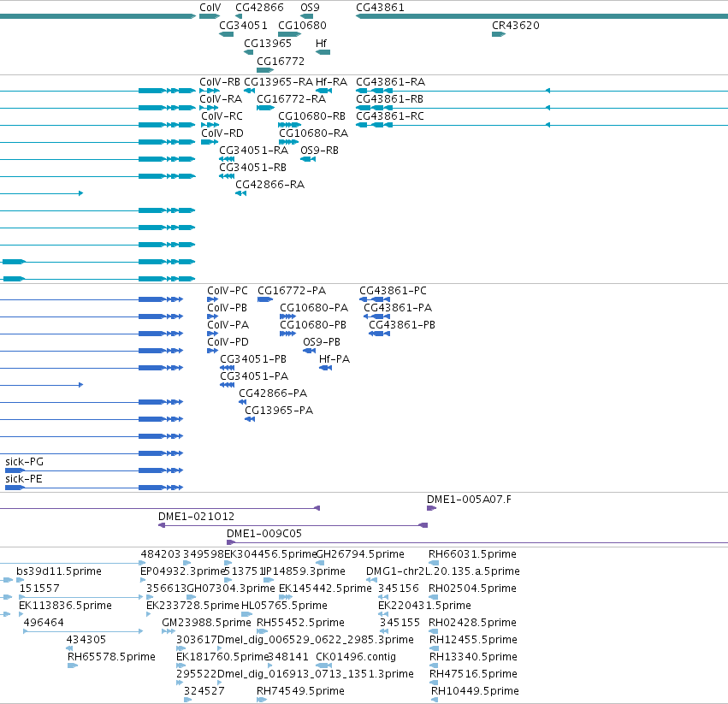
Task: Select the CG10680-RB transcript label
Action: [311, 116]
